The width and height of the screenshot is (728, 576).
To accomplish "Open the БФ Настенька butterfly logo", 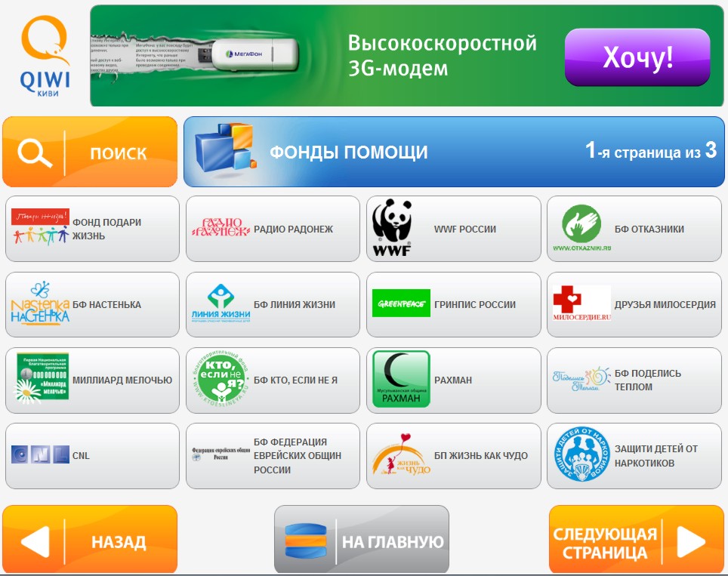I will (x=40, y=303).
